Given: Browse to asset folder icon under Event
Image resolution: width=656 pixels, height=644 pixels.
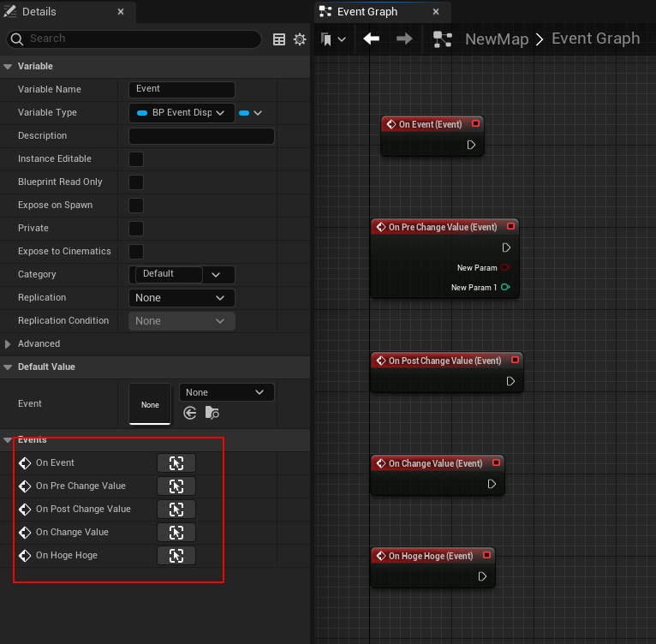Looking at the screenshot, I should 212,413.
